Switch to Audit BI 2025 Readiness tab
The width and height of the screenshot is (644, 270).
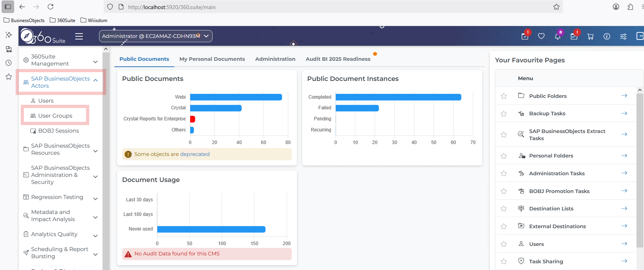pos(338,59)
